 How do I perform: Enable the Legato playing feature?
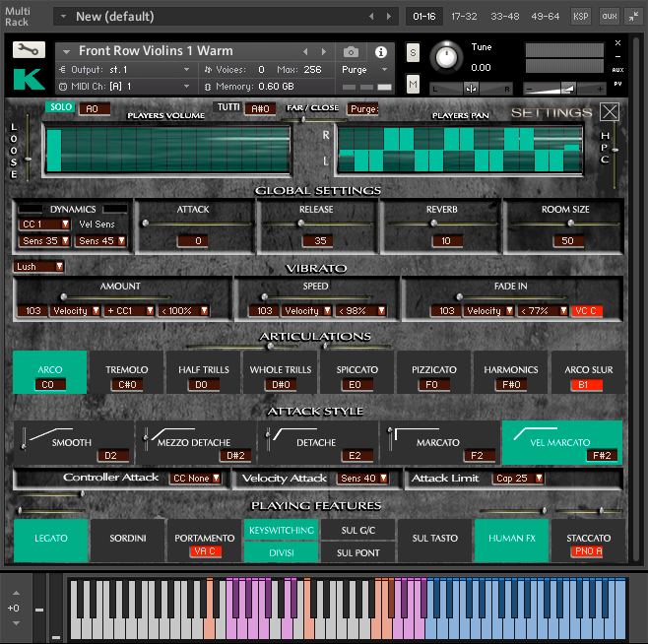point(50,539)
